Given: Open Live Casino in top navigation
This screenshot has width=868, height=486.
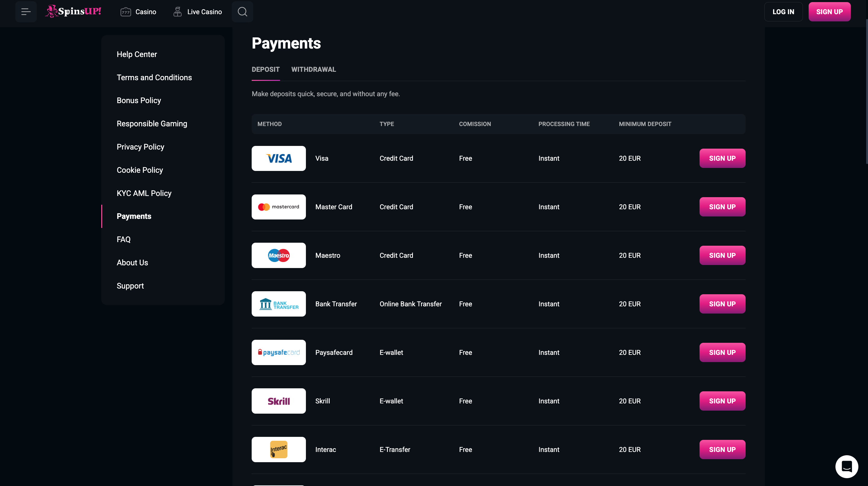Looking at the screenshot, I should coord(197,12).
